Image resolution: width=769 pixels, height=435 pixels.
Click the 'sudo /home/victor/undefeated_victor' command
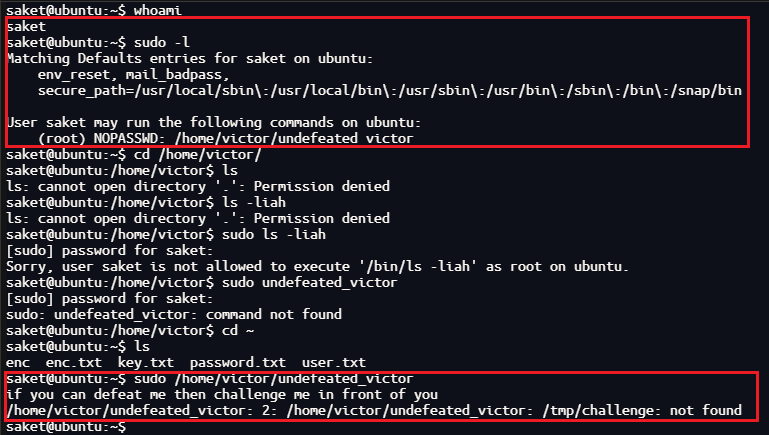[x=270, y=378]
